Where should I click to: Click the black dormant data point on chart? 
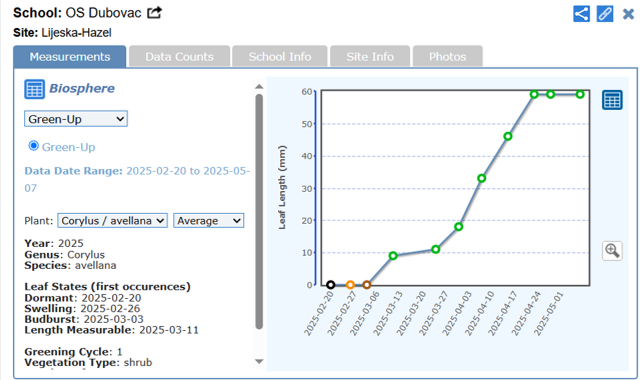click(x=331, y=284)
